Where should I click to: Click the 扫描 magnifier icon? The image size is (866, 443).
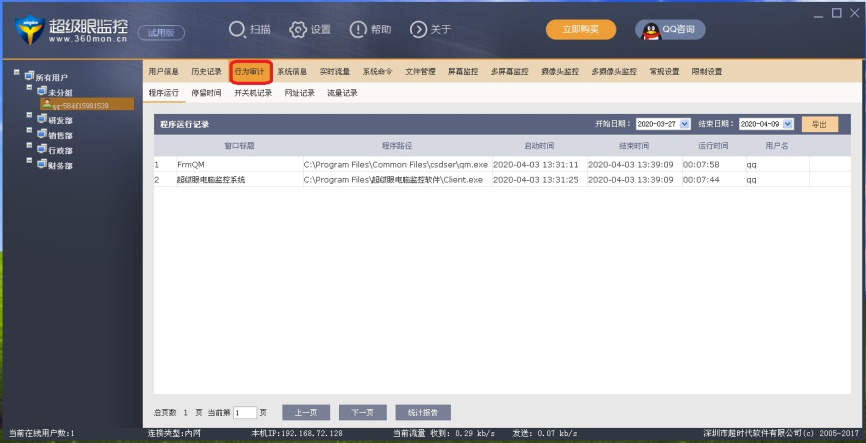coord(237,30)
